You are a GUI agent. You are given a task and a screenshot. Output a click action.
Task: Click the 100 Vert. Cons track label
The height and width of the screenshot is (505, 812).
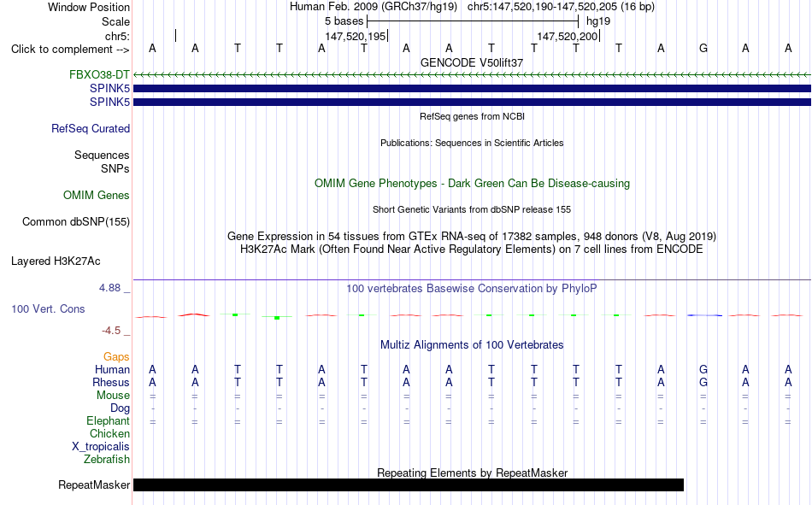point(48,308)
